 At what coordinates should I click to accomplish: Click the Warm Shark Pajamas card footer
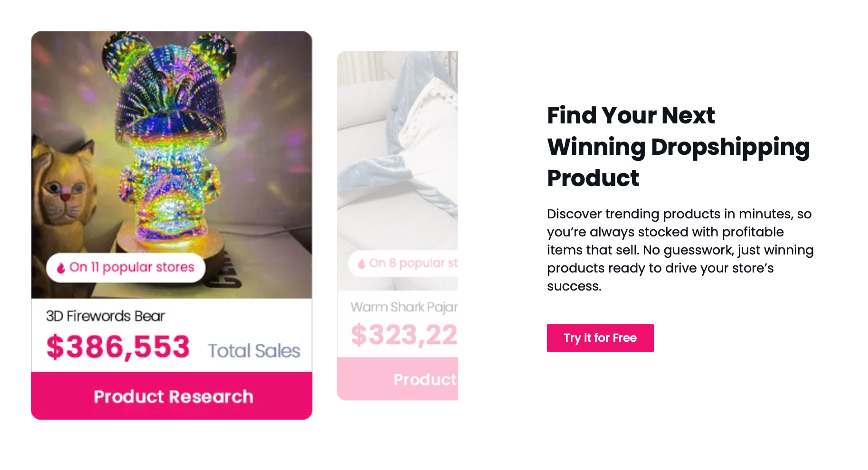pos(408,378)
